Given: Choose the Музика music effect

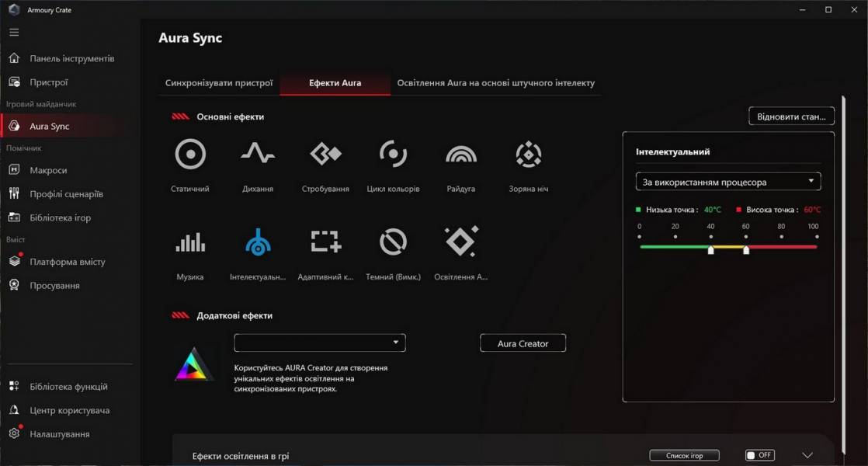Looking at the screenshot, I should coord(190,242).
